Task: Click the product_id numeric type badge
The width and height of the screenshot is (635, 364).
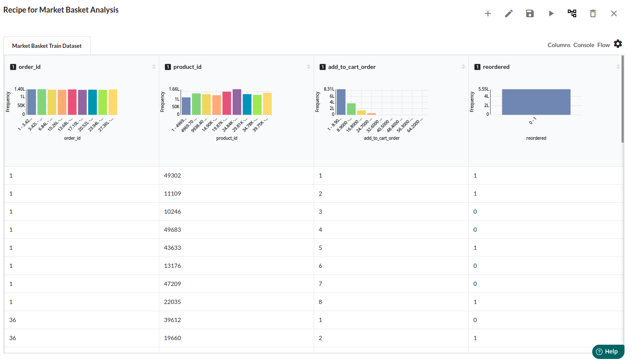Action: 168,67
